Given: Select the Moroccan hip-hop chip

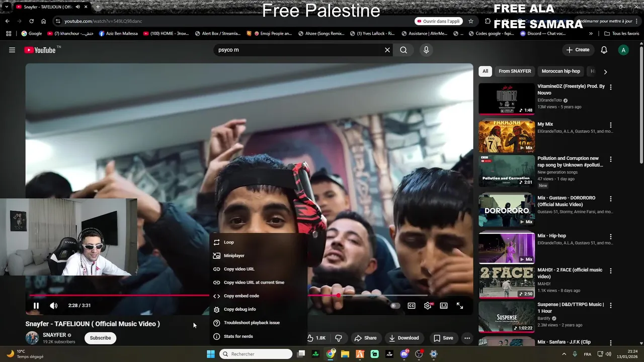Looking at the screenshot, I should [x=561, y=71].
